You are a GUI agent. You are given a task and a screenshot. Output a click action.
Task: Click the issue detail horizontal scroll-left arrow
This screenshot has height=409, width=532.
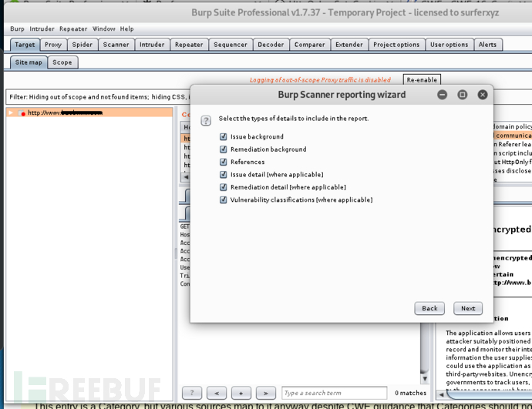pos(441,395)
